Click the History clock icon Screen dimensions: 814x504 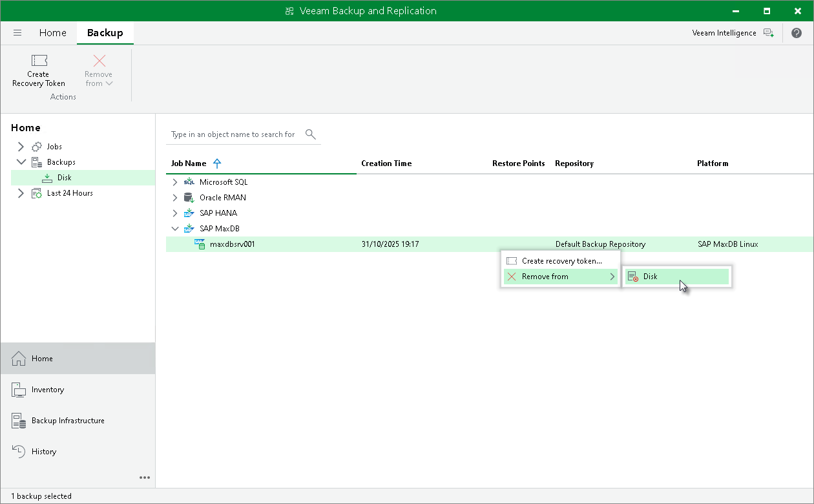coord(19,452)
